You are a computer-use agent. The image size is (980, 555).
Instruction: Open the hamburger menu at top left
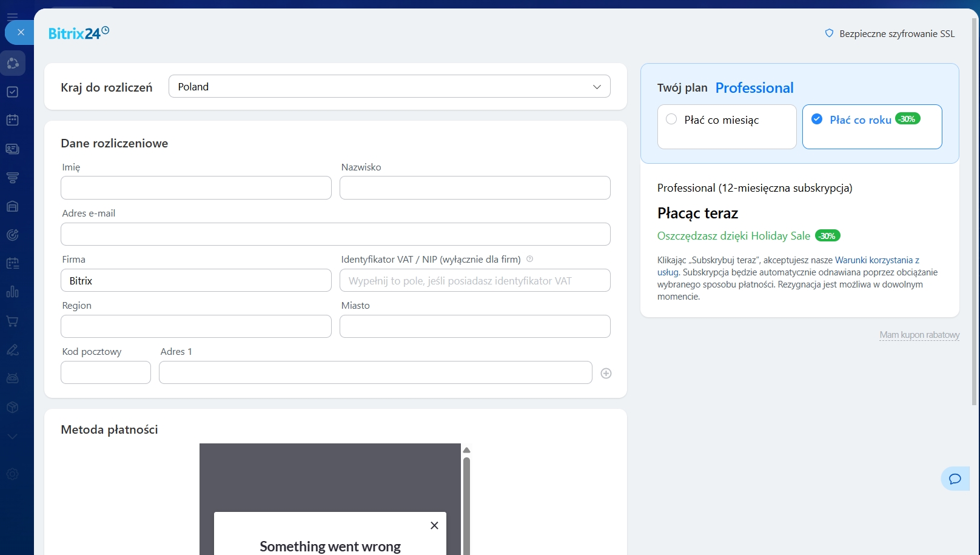12,16
